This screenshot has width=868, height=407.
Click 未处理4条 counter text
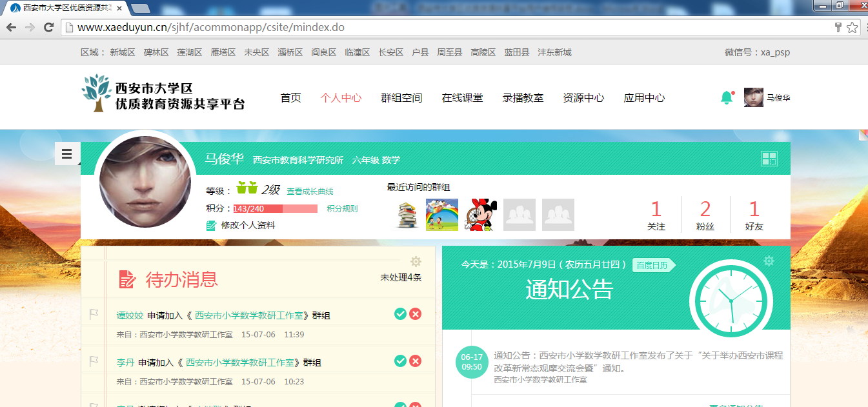click(401, 277)
